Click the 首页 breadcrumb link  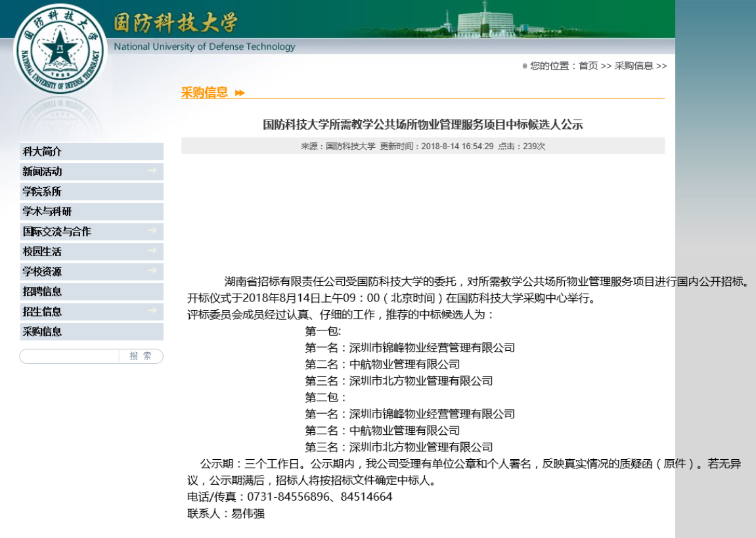[588, 66]
